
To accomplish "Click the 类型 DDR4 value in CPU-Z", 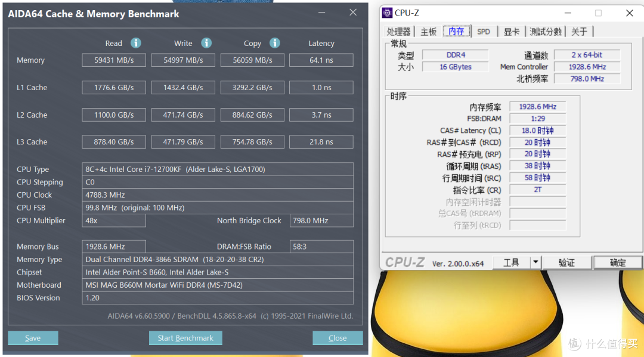I will pyautogui.click(x=456, y=55).
